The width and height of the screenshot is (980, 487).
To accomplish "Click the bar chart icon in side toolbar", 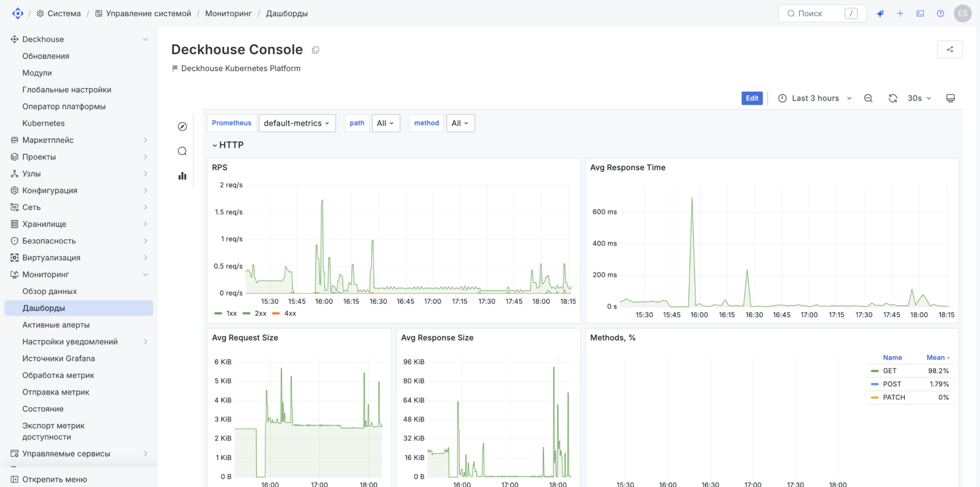I will pos(182,176).
